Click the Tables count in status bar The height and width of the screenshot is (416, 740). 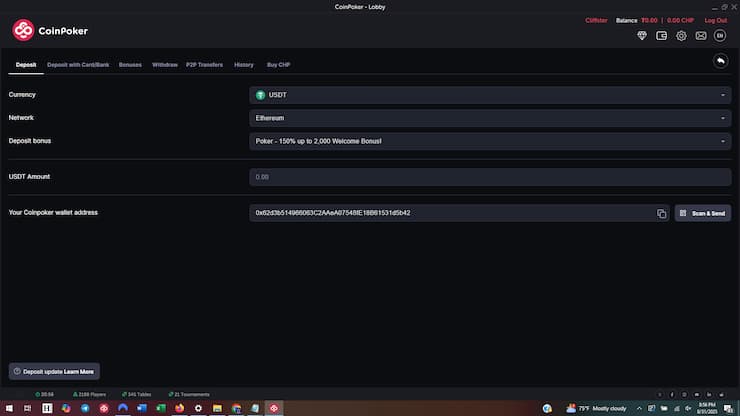click(136, 394)
